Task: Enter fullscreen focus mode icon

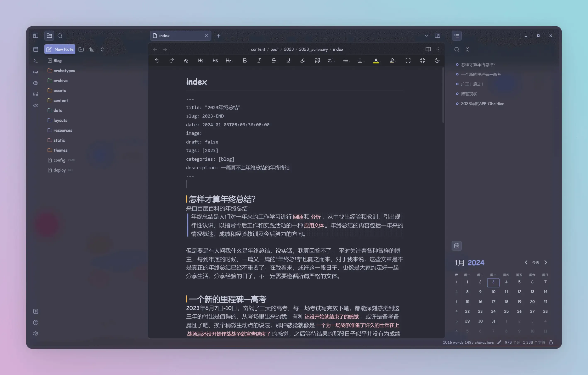Action: 408,61
